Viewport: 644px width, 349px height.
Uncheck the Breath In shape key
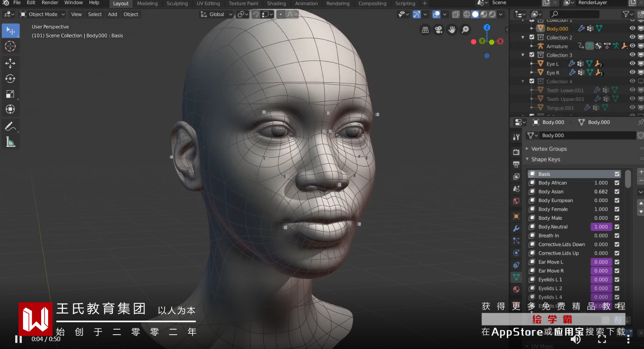point(617,235)
